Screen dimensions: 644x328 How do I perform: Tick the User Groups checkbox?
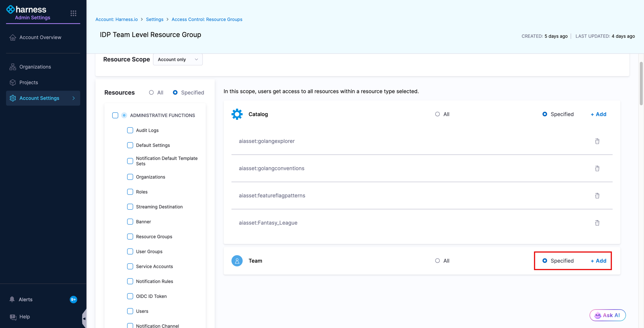pos(130,252)
